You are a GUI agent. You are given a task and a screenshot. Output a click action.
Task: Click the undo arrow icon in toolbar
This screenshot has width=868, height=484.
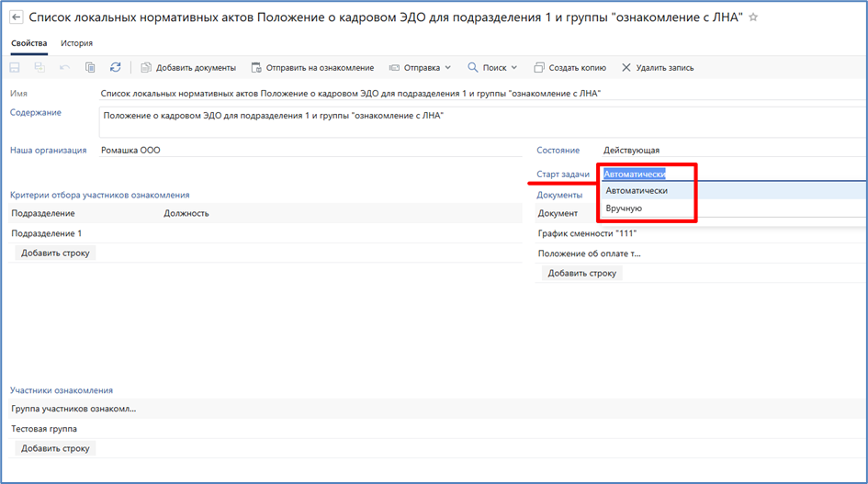click(x=64, y=67)
